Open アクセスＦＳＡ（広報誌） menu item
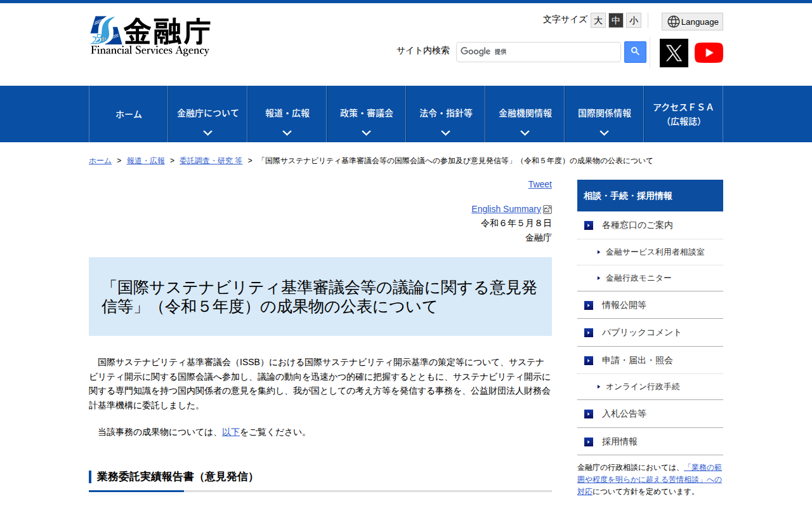 coord(683,114)
